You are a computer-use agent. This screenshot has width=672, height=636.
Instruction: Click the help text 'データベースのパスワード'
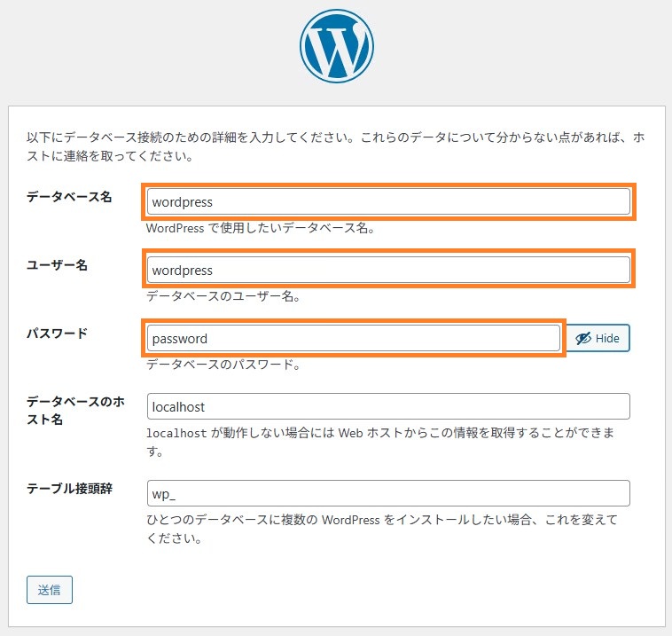[x=223, y=364]
